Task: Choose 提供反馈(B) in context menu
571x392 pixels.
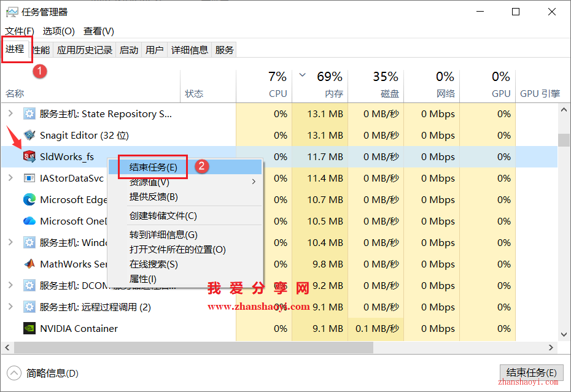Action: click(x=185, y=197)
